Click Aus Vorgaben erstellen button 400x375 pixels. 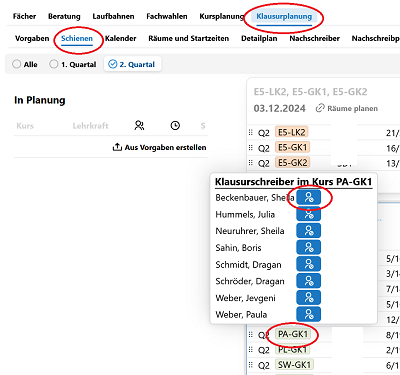tap(160, 147)
